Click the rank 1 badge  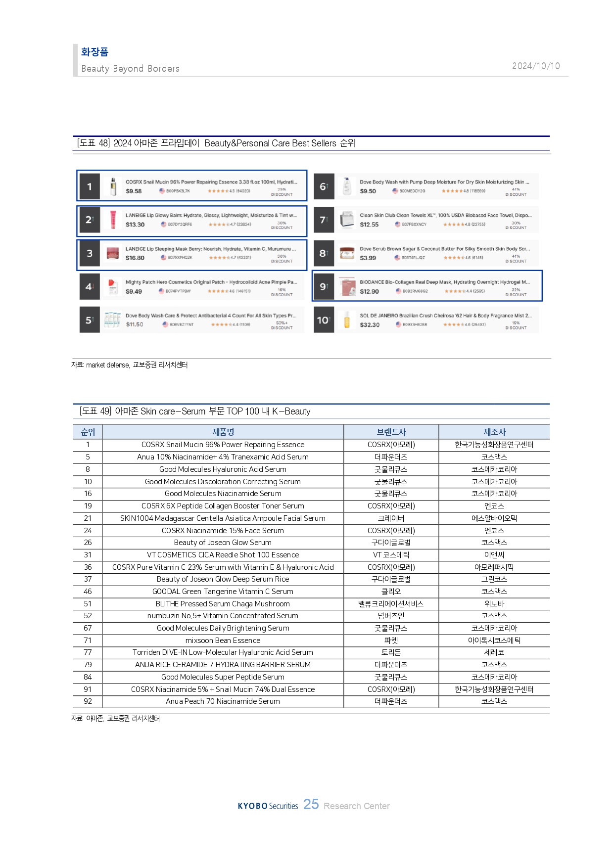(90, 186)
